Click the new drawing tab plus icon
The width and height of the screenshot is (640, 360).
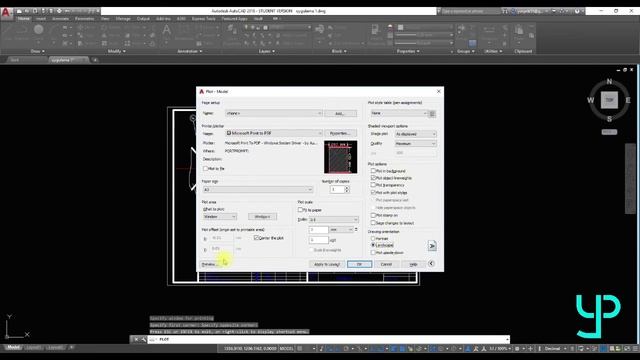[95, 60]
